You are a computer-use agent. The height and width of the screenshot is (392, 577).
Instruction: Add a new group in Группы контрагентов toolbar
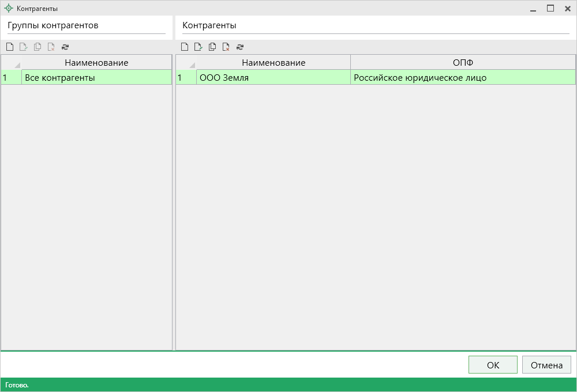[x=9, y=47]
